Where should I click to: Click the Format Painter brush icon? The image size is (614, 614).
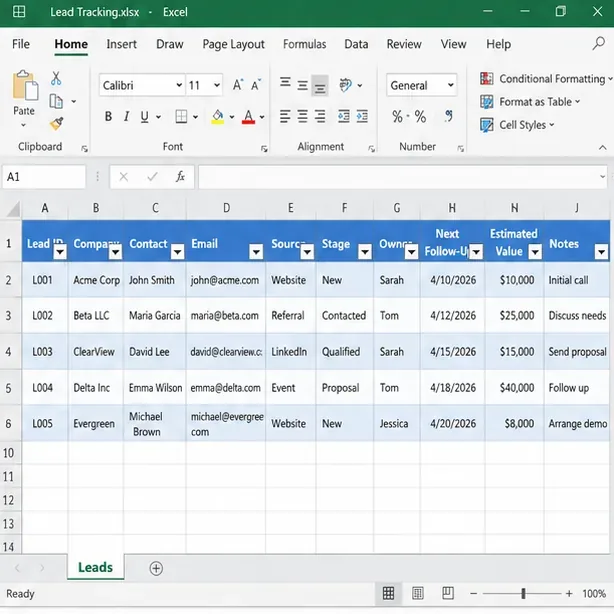point(56,124)
